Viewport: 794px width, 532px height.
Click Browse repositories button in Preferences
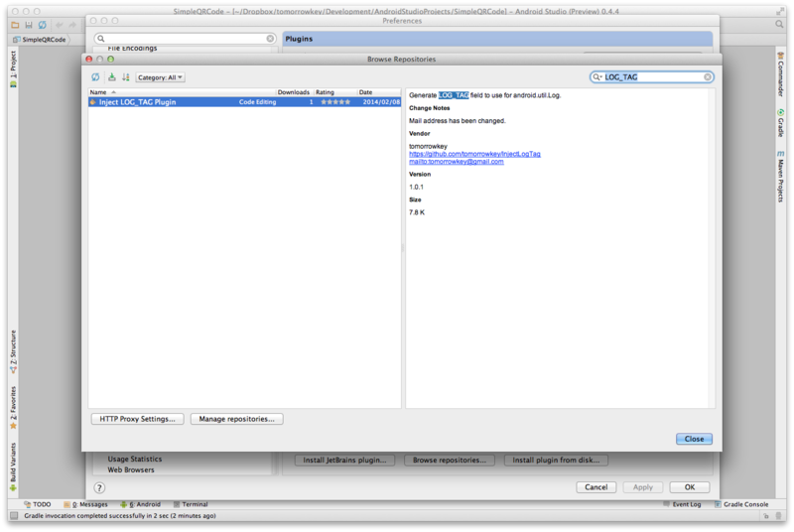(x=450, y=461)
